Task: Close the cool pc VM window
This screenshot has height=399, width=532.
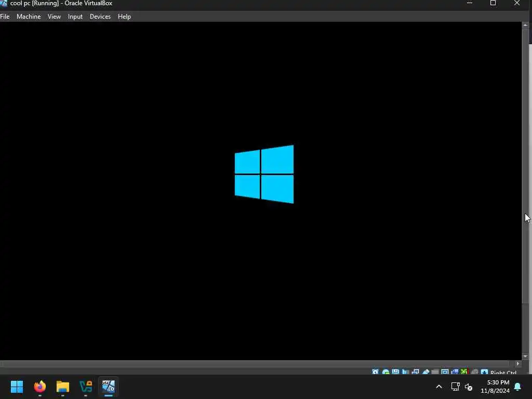Action: click(x=517, y=3)
